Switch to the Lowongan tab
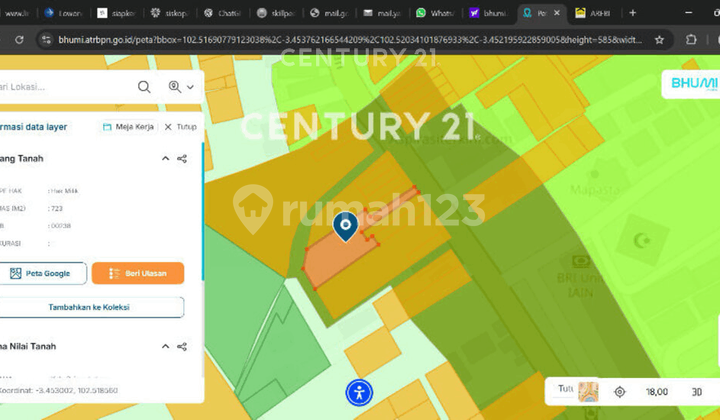720x420 pixels. coord(63,13)
